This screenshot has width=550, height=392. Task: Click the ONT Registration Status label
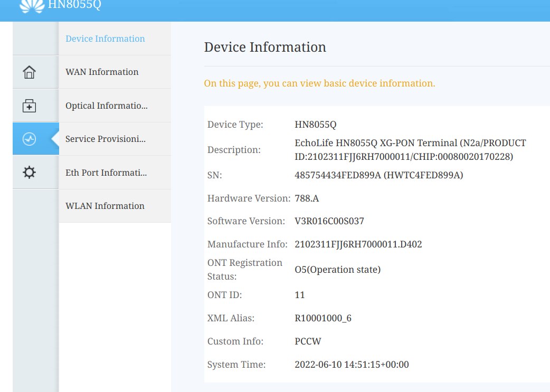(245, 270)
